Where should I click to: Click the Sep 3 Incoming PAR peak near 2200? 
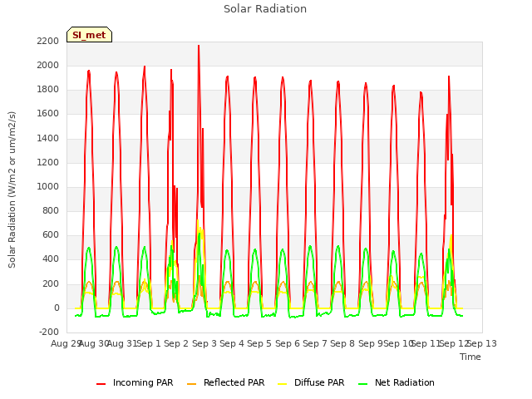click(x=199, y=46)
